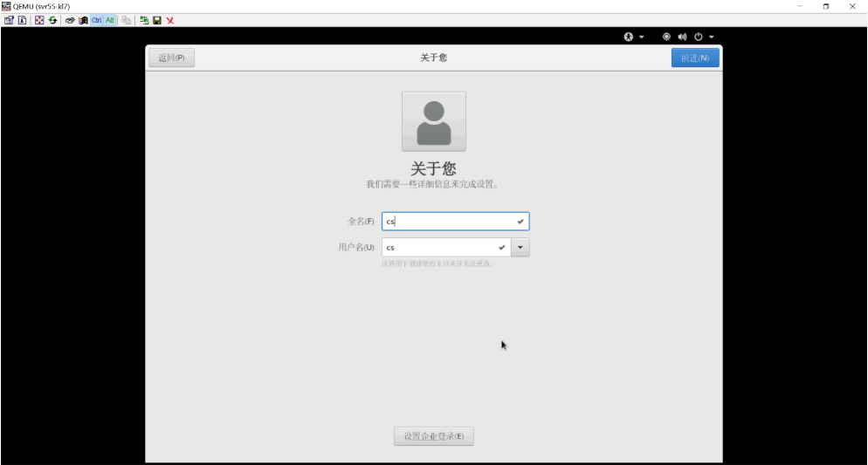
Task: Disconnect using the red X toolbar icon
Action: [x=170, y=20]
